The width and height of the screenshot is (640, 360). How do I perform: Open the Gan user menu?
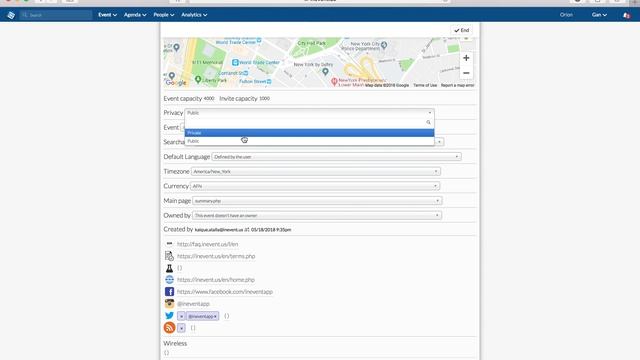pos(599,15)
